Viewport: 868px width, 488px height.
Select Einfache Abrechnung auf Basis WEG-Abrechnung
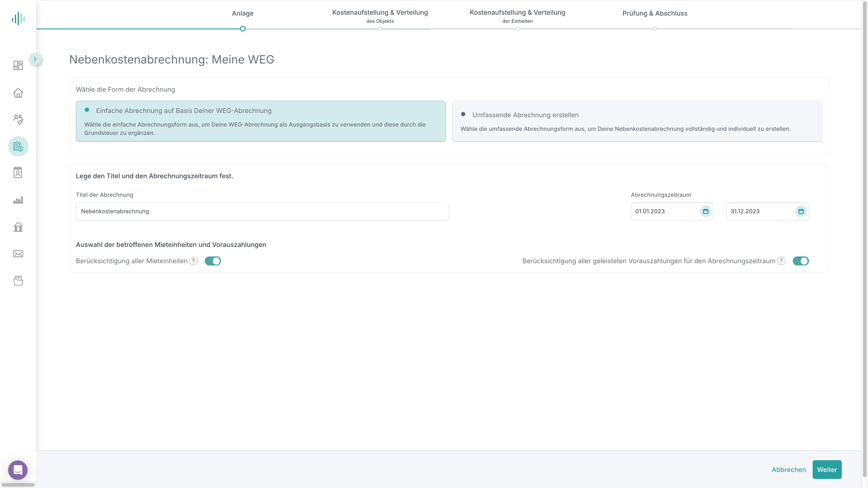(260, 121)
